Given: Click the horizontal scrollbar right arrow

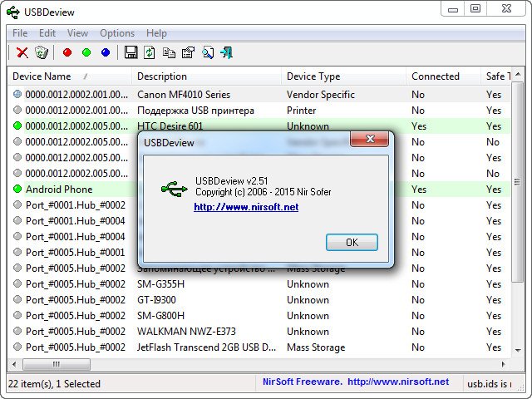Looking at the screenshot, I should point(503,364).
